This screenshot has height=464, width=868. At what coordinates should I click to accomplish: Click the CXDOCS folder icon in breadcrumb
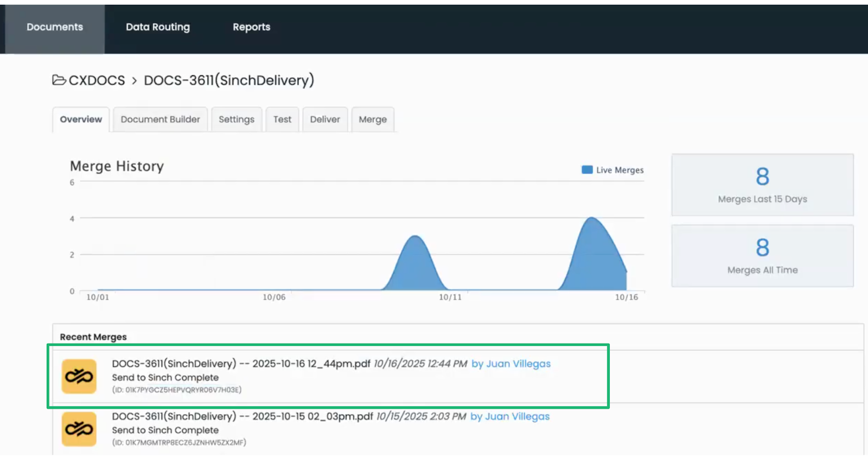pos(59,80)
